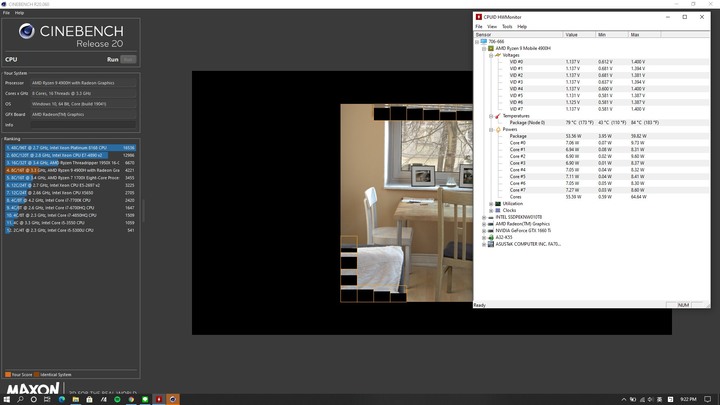Open Spotify from the taskbar
The image size is (720, 405).
click(x=117, y=399)
